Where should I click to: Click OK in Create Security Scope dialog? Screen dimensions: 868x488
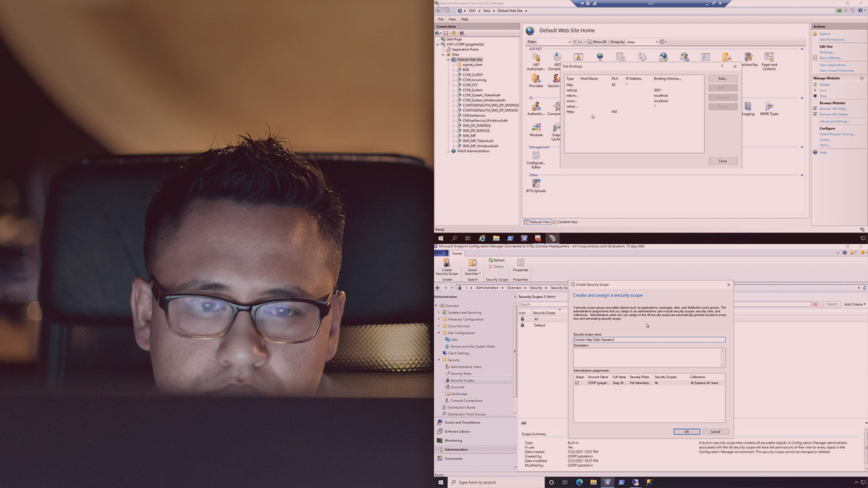click(x=686, y=431)
